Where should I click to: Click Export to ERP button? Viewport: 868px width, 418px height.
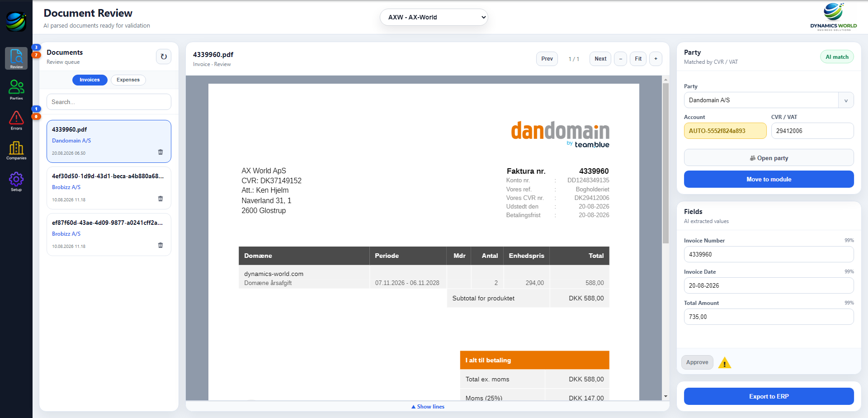coord(769,396)
